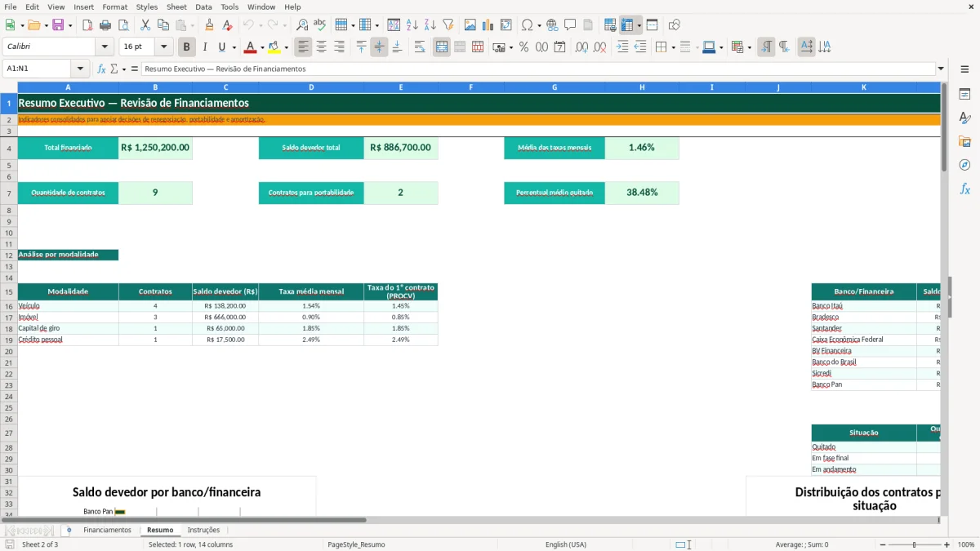Open the Function Wizard fx icon
Viewport: 980px width, 551px height.
pos(102,69)
